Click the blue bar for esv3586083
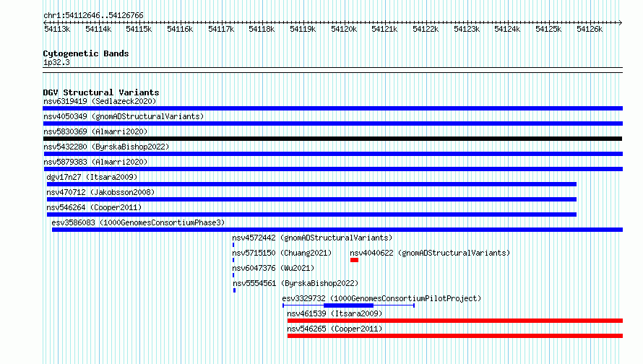This screenshot has width=643, height=364. (x=337, y=230)
